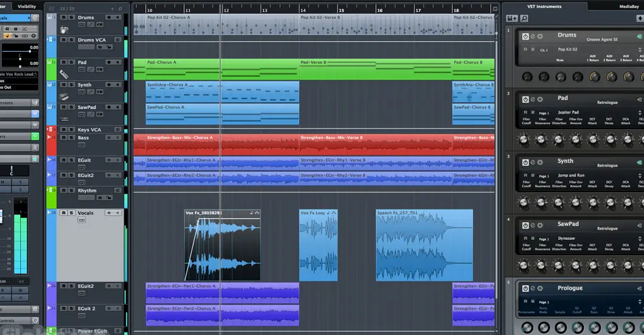The image size is (644, 335).
Task: Click the keyboard picture on Pad track
Action: coord(64,74)
